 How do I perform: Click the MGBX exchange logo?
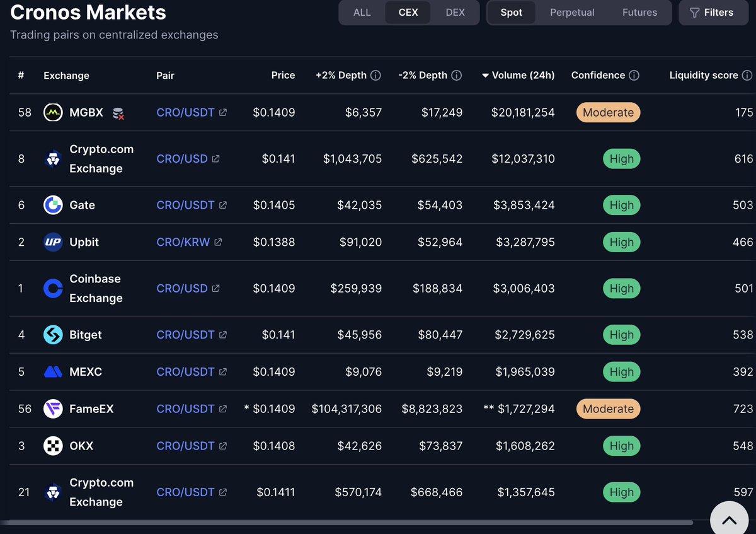(x=53, y=112)
